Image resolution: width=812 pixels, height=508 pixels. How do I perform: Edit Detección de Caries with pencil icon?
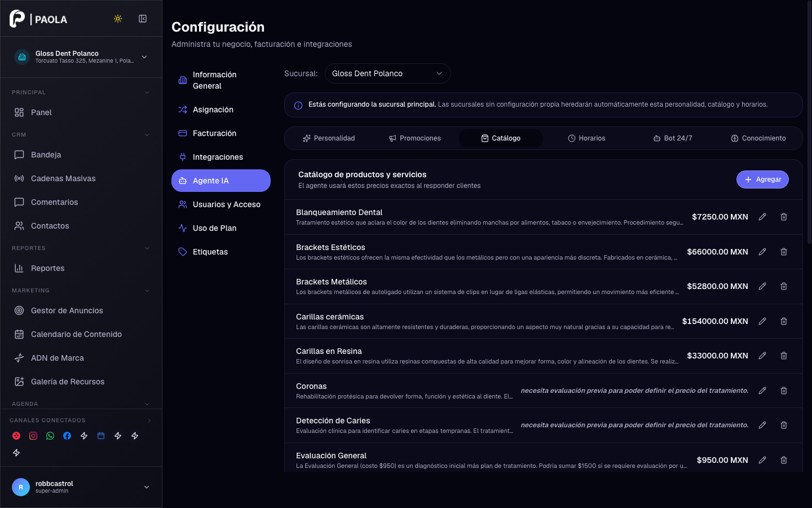pyautogui.click(x=762, y=425)
